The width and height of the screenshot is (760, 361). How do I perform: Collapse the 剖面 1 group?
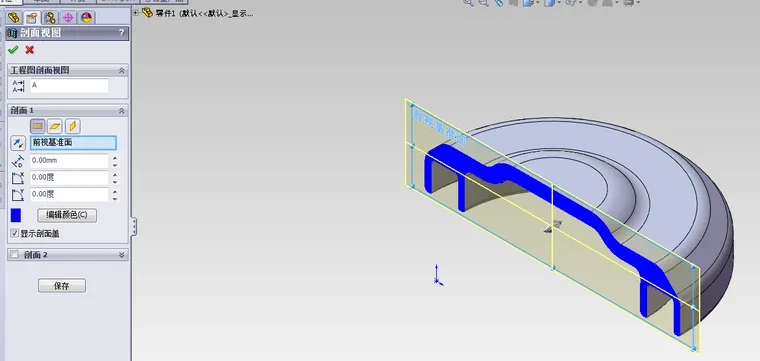point(122,110)
